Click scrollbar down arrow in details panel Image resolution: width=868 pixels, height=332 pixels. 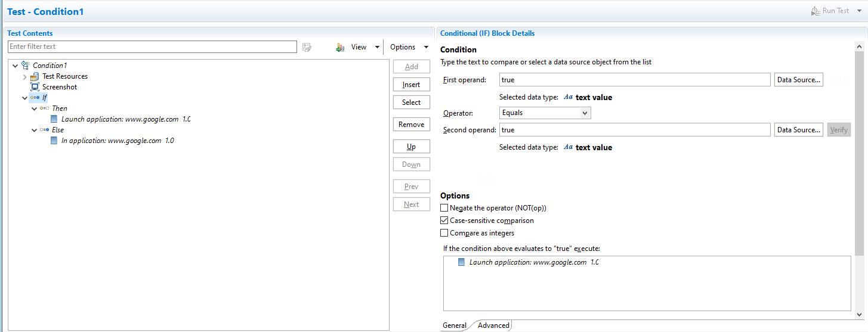coord(859,314)
